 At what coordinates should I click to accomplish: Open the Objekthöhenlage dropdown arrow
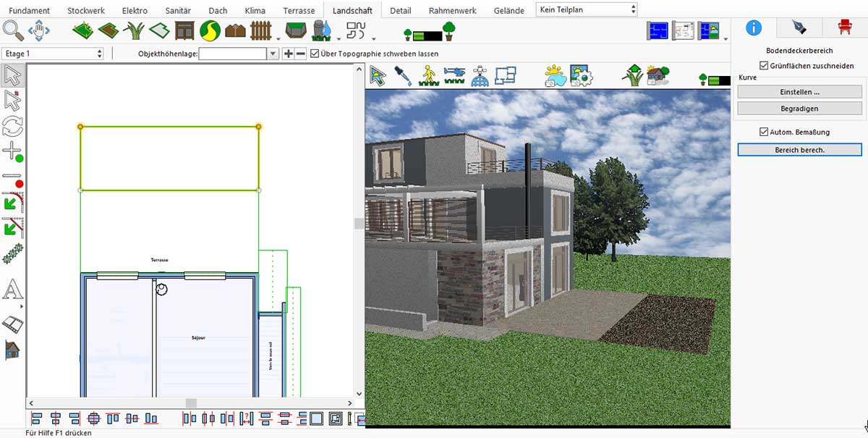point(273,53)
